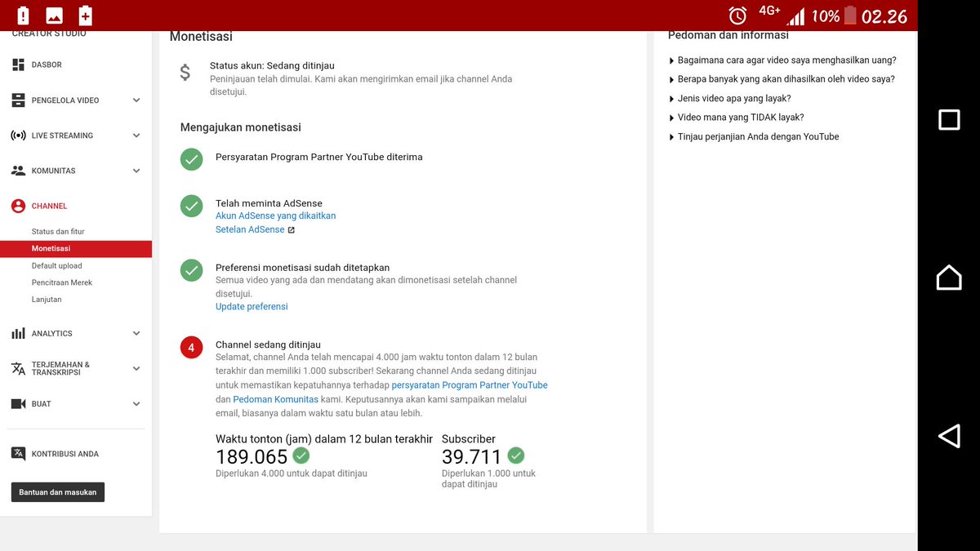Click the Analytics bar chart icon
This screenshot has width=980, height=551.
(18, 333)
